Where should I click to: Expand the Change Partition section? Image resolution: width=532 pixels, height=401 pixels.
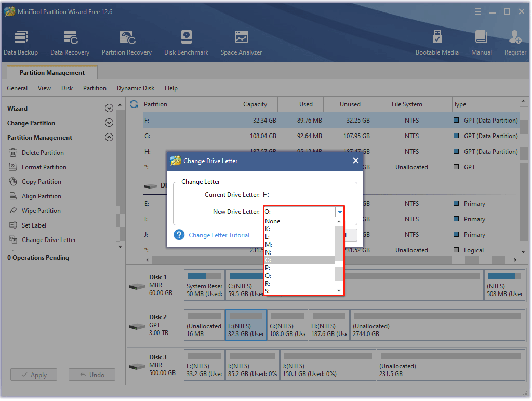pos(109,123)
